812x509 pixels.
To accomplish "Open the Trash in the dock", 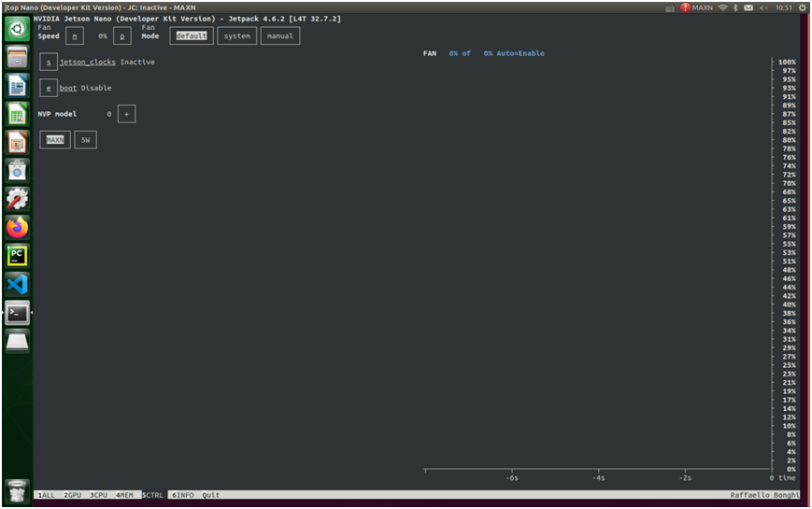I will (17, 491).
